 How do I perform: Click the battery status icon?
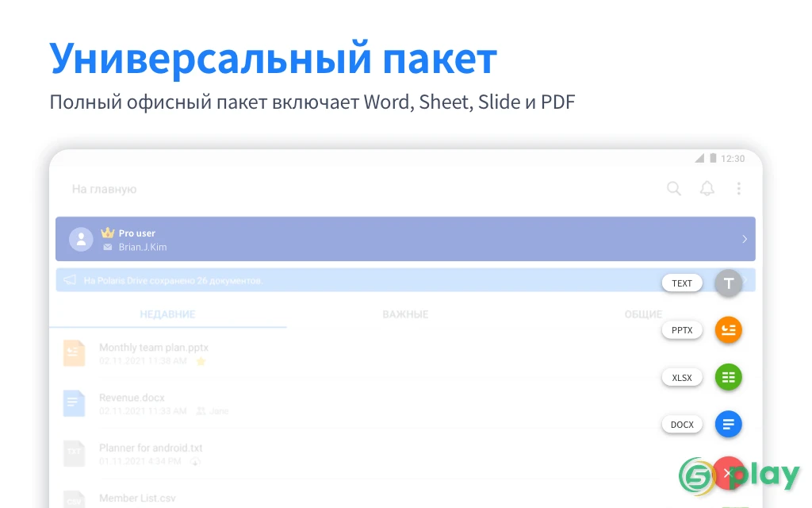click(x=713, y=158)
